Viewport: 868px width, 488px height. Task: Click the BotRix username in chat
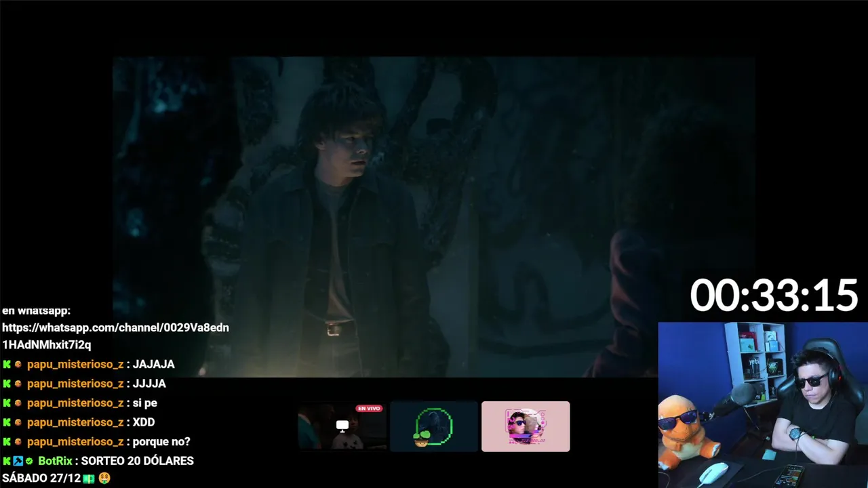[55, 461]
